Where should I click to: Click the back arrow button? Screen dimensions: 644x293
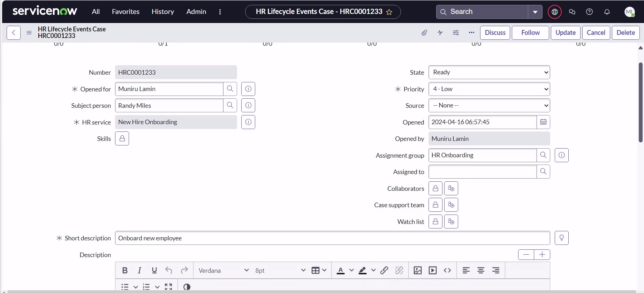(x=14, y=33)
